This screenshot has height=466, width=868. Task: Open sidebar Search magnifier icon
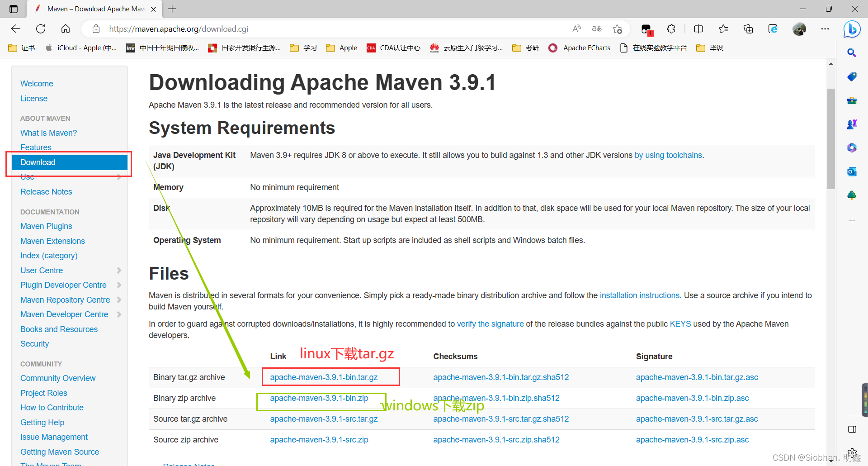[852, 53]
